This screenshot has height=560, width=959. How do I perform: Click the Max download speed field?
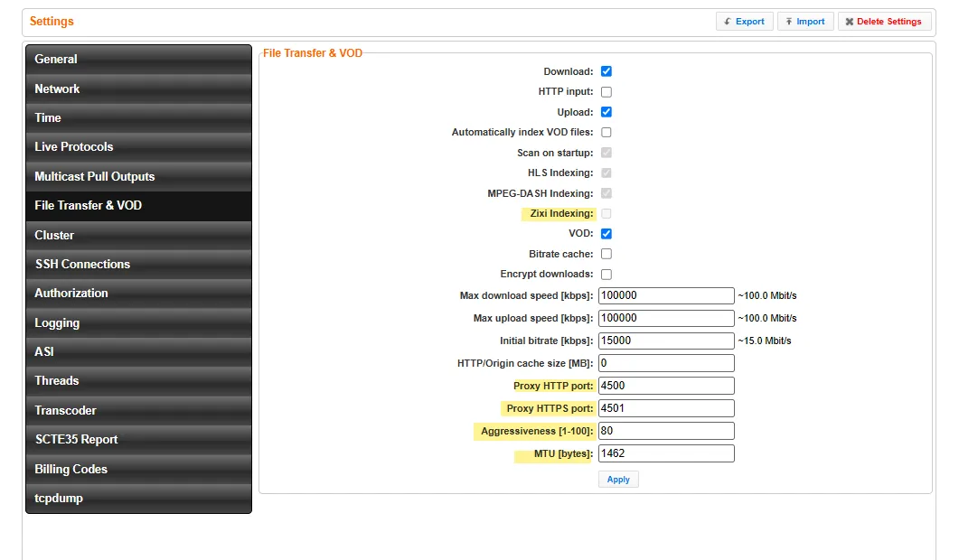[x=666, y=295]
